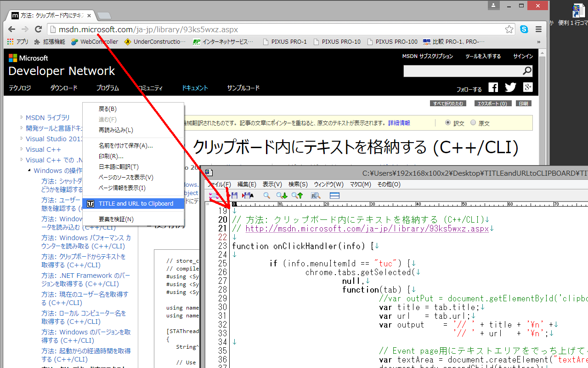Click the split window icon in editor toolbar

[334, 195]
